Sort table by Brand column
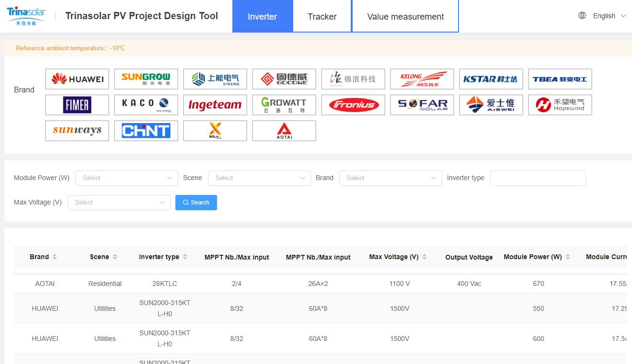Image resolution: width=632 pixels, height=364 pixels. point(43,257)
